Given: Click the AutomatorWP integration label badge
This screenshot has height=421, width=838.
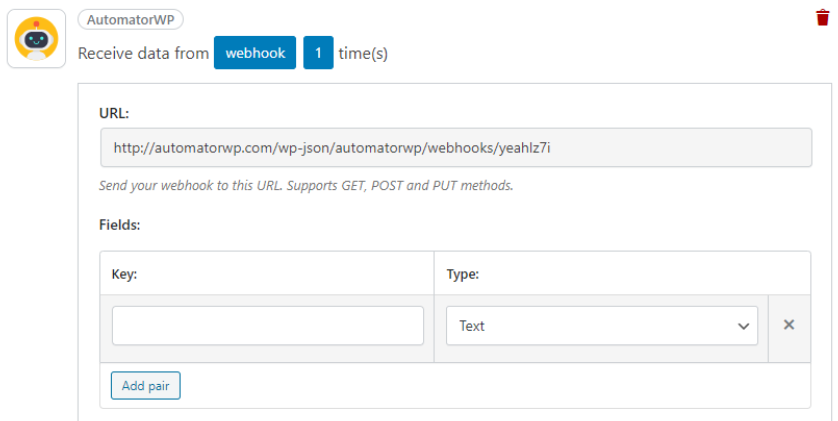Looking at the screenshot, I should pos(130,20).
